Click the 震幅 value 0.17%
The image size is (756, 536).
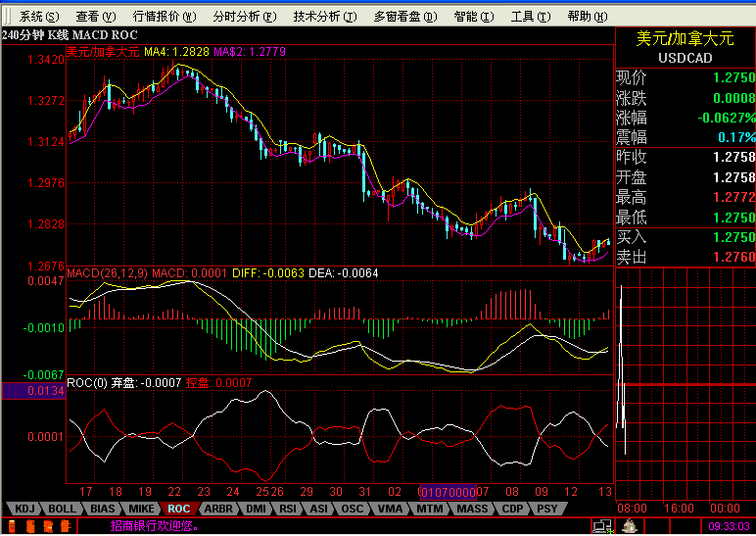(x=736, y=138)
